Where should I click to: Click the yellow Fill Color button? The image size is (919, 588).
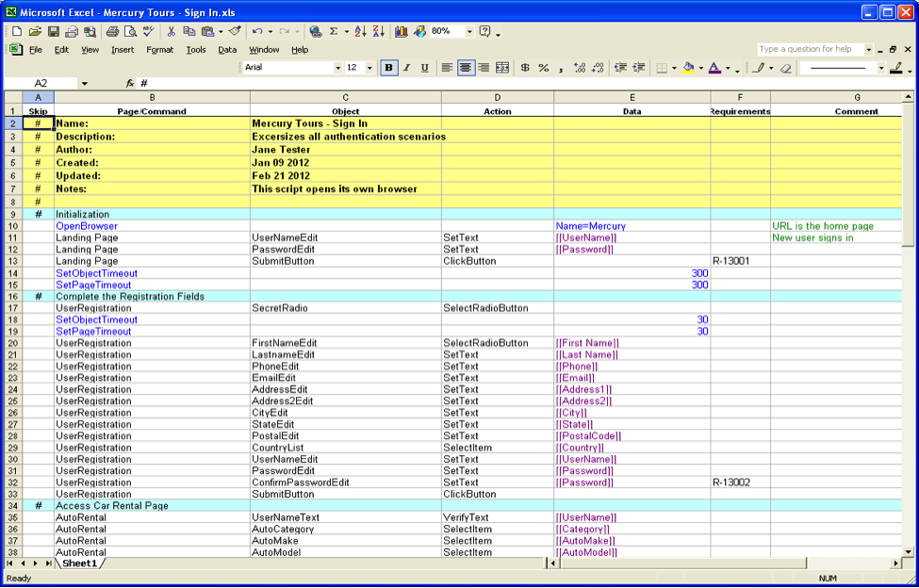click(x=687, y=68)
